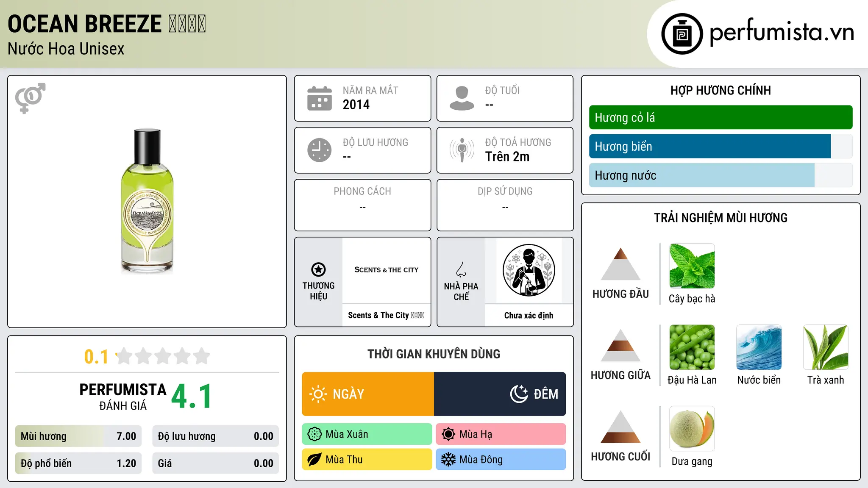
Task: Choose the Mùa Hạ season chip
Action: 501,434
